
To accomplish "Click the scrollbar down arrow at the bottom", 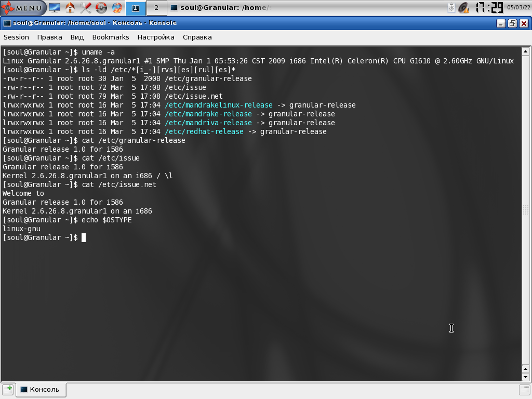I will point(525,377).
